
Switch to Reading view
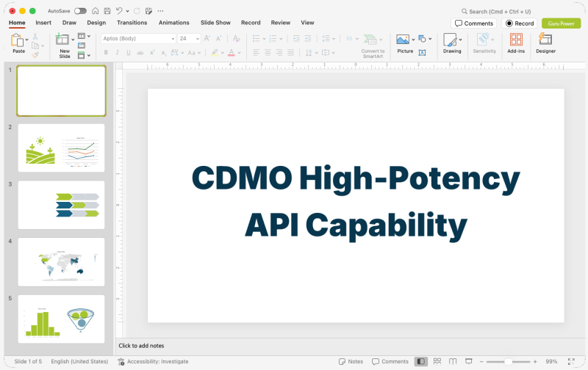453,361
